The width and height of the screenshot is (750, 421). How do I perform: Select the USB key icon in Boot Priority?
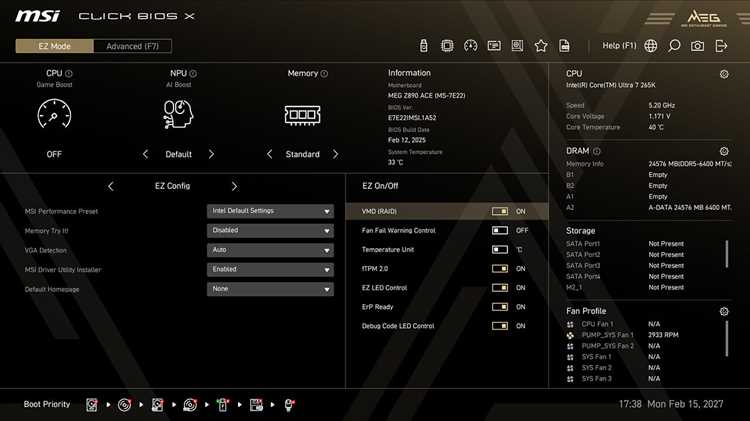click(x=223, y=405)
